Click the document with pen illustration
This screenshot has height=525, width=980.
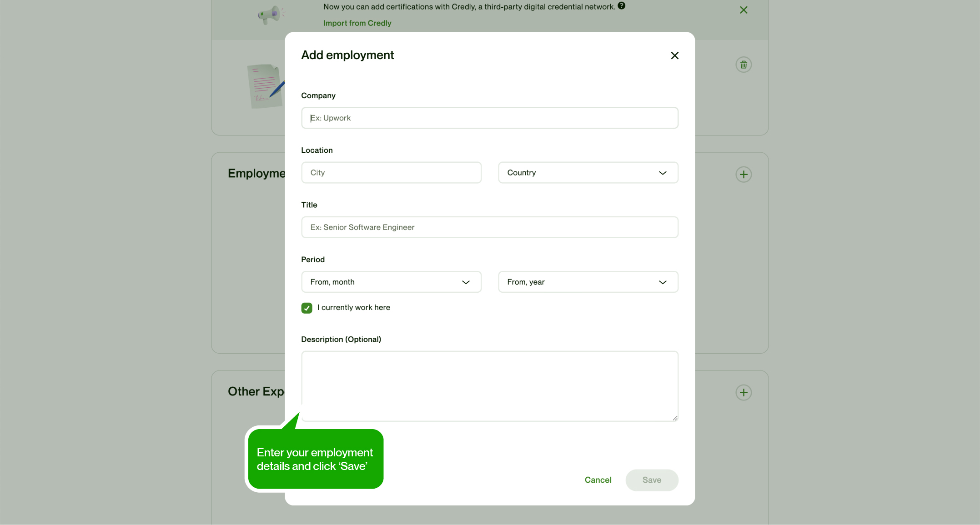point(265,86)
